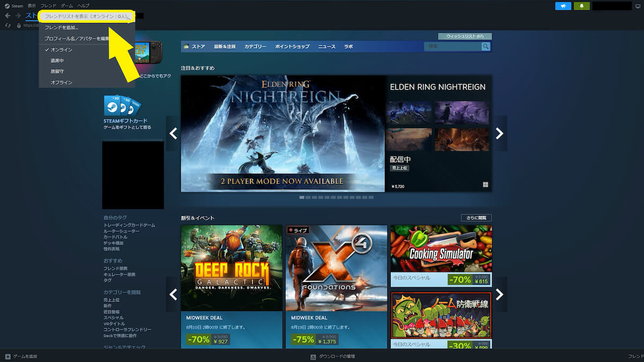Go forward with the right arrow navigation icon
Viewport: 644px width, 362px height.
[x=18, y=16]
